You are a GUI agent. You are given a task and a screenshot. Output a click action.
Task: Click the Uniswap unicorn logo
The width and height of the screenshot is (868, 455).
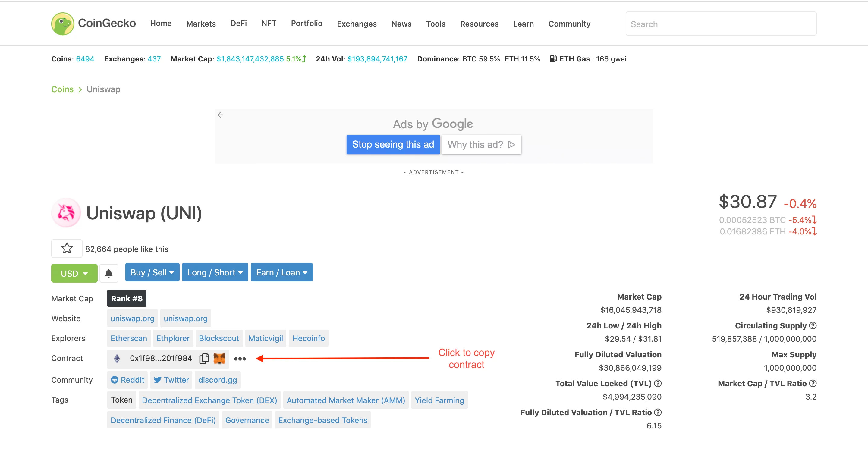[x=66, y=213]
